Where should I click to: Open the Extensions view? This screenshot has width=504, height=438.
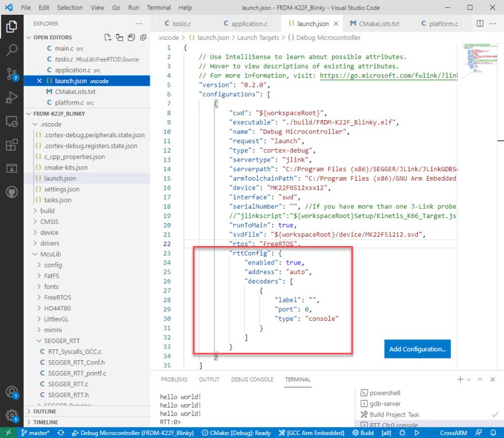click(12, 145)
